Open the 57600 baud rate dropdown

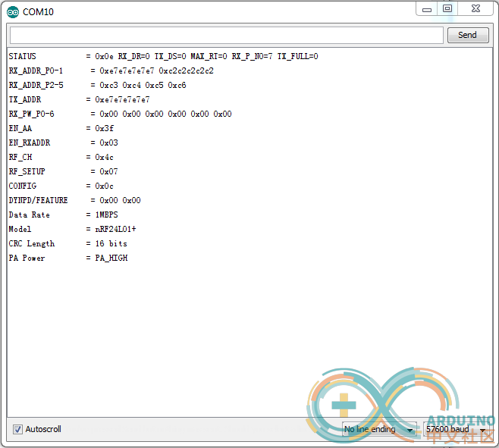click(456, 429)
